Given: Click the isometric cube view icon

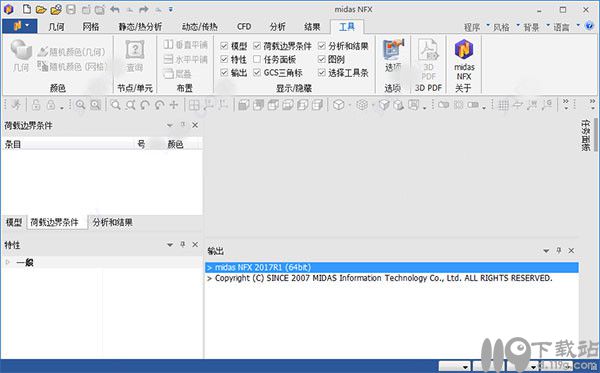Looking at the screenshot, I should 339,104.
